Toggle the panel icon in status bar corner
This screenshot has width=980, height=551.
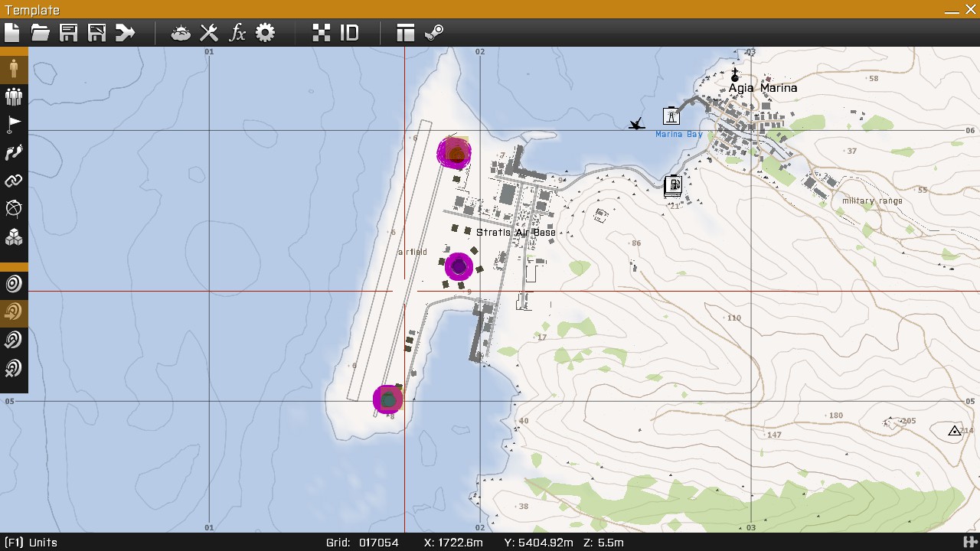[971, 543]
